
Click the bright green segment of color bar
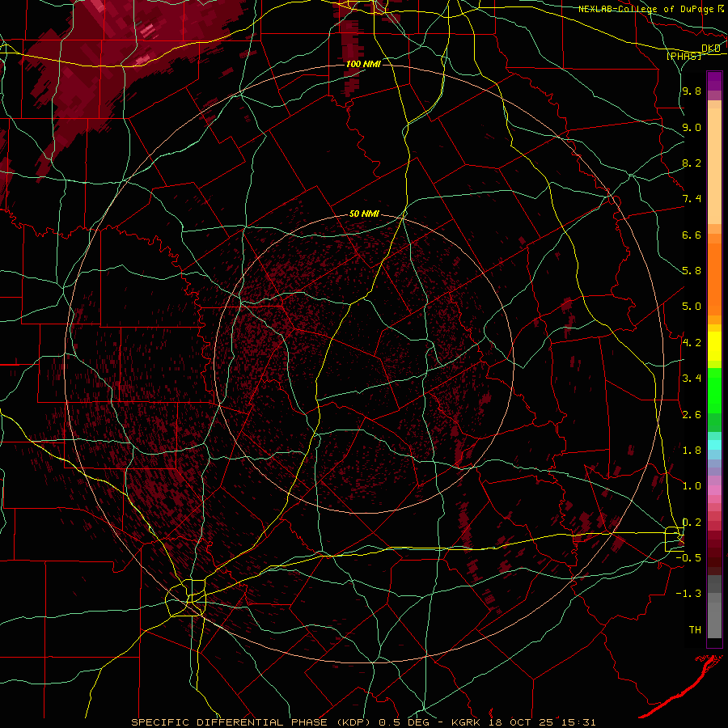click(x=714, y=390)
